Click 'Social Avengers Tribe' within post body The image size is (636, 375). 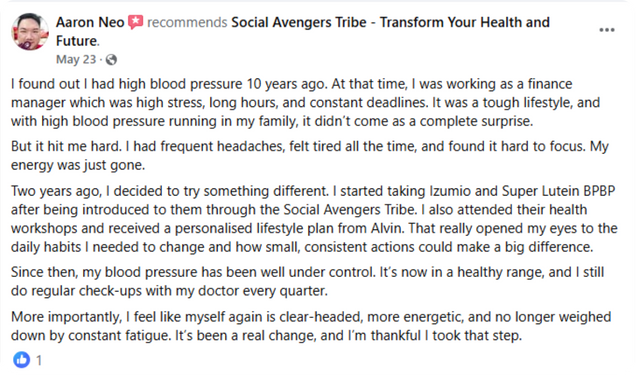(350, 210)
